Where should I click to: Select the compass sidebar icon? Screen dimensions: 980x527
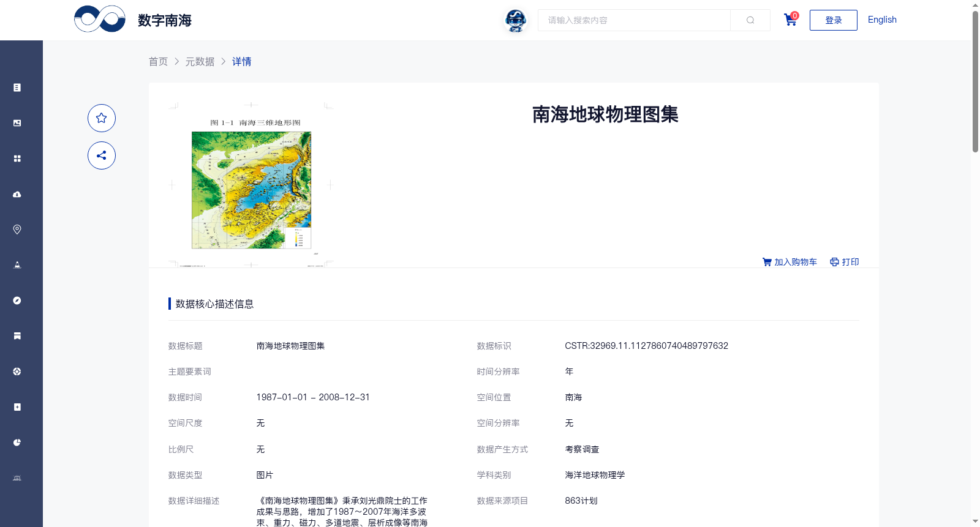click(x=17, y=301)
